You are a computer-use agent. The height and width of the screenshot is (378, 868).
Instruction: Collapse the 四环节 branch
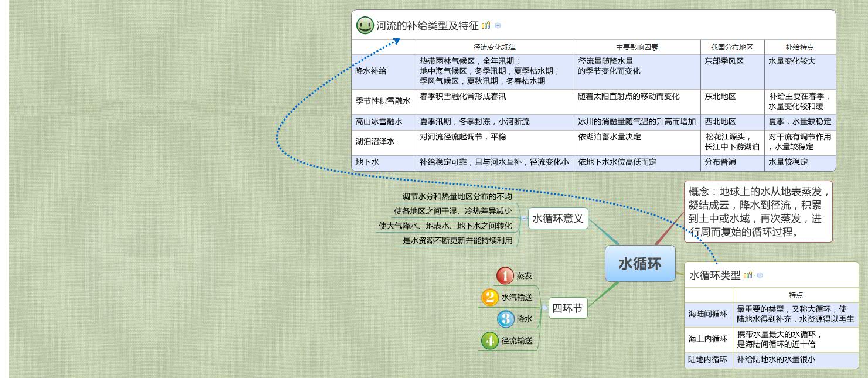(544, 308)
